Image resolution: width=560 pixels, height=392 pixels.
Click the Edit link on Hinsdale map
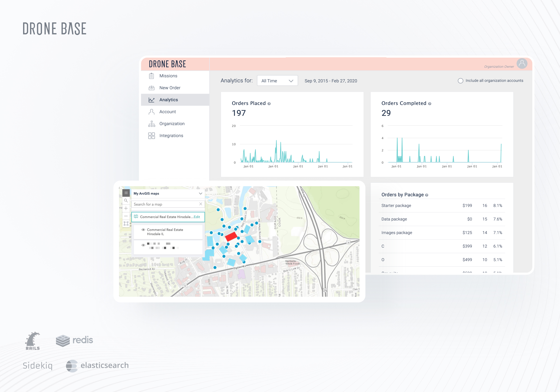pyautogui.click(x=197, y=217)
